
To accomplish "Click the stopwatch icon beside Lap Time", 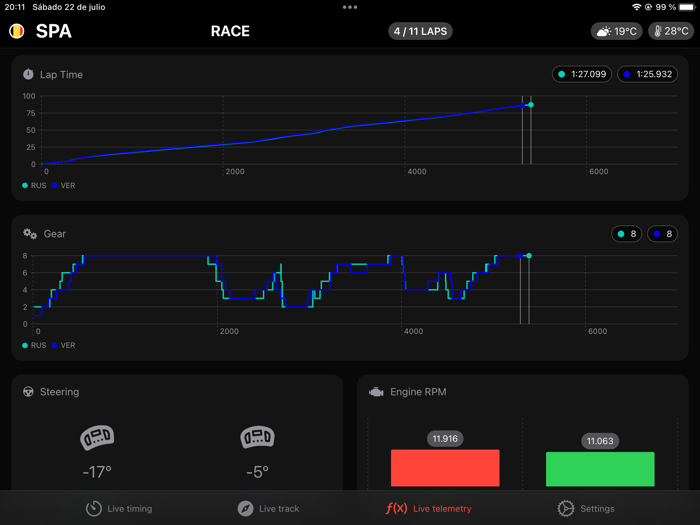I will 28,74.
